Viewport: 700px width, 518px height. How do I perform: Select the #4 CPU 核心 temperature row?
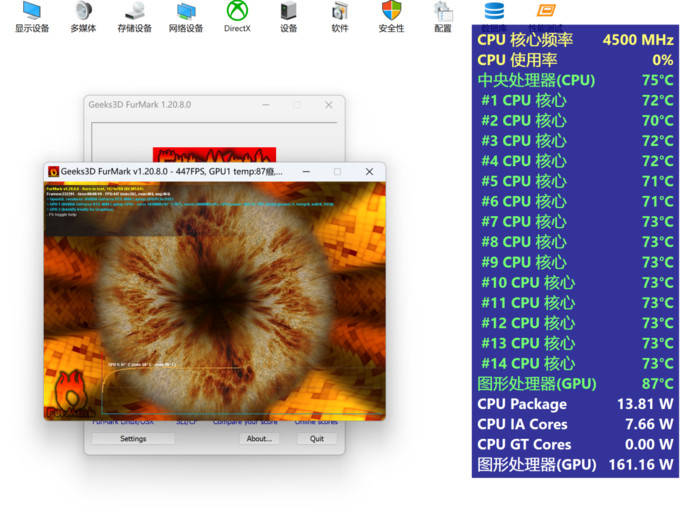pyautogui.click(x=575, y=161)
